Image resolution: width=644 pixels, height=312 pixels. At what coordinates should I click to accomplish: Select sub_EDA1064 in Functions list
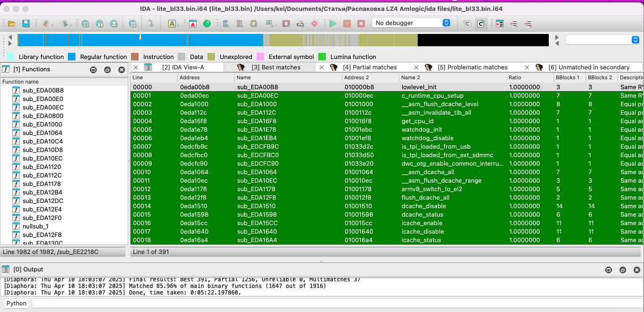pyautogui.click(x=42, y=133)
